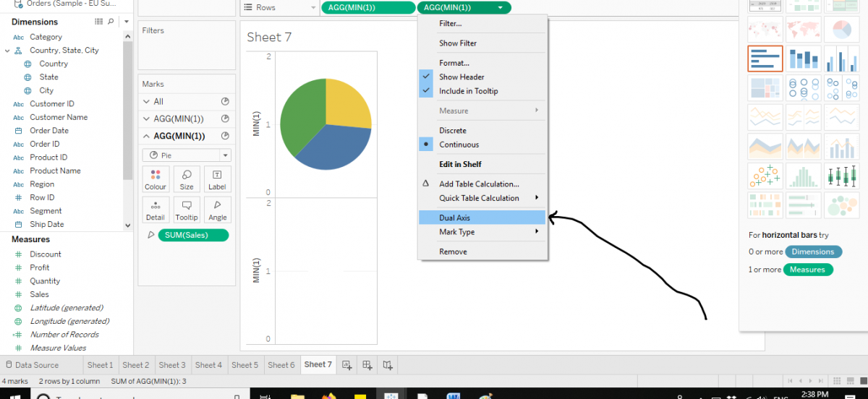
Task: Pick packed bubbles chart in Show Me
Action: pos(841,205)
